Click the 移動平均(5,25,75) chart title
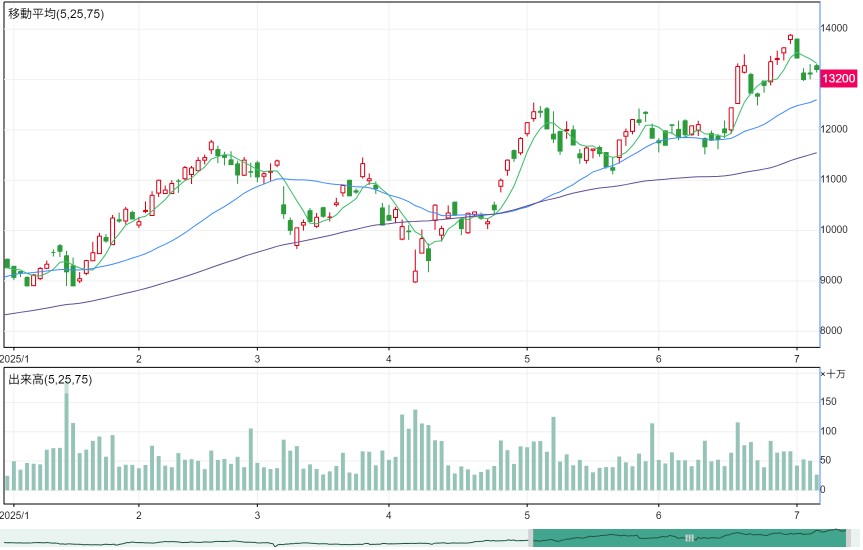This screenshot has width=863, height=550. coord(56,14)
